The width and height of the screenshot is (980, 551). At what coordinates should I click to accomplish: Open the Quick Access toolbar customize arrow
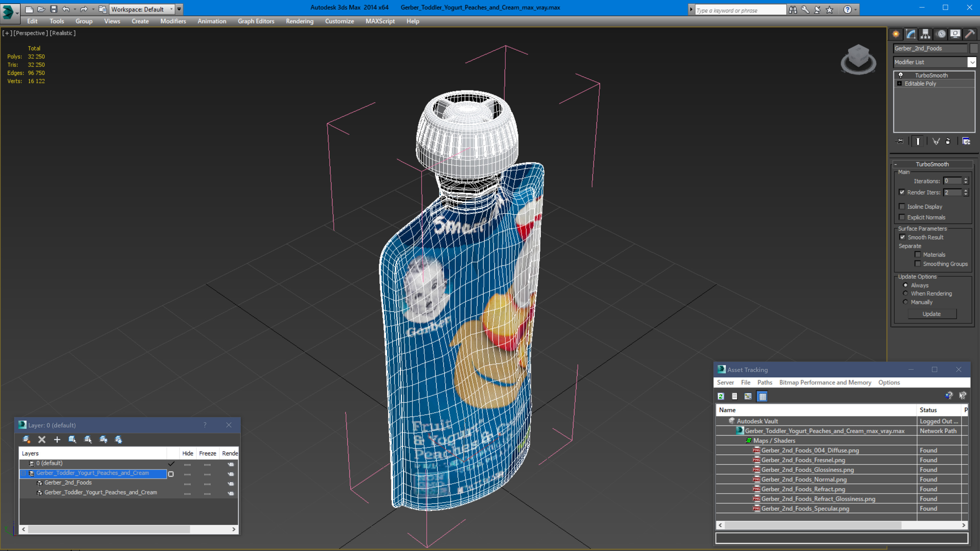pyautogui.click(x=179, y=9)
